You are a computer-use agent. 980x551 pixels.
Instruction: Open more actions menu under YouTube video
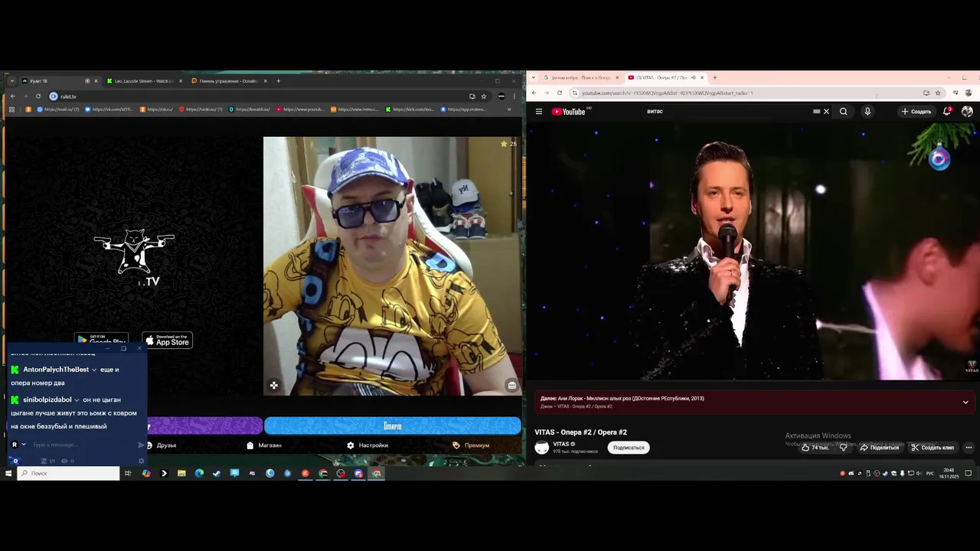(969, 448)
